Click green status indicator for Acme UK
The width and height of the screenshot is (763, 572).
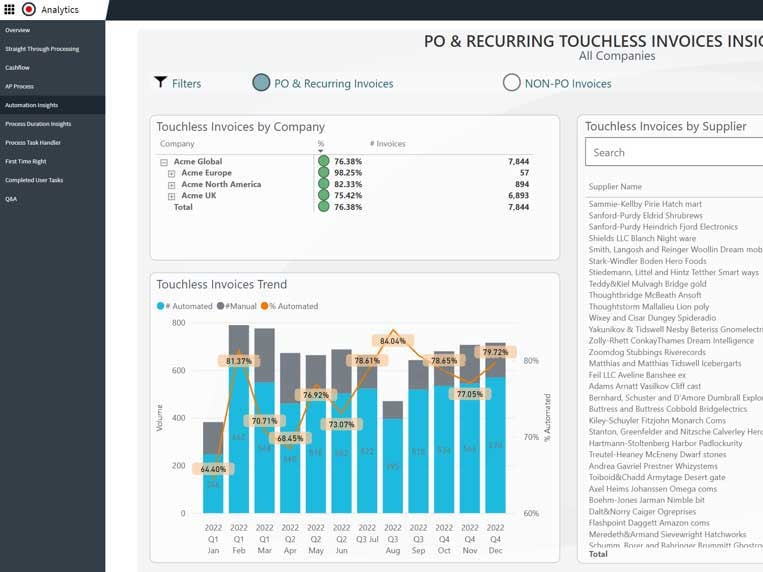(323, 196)
